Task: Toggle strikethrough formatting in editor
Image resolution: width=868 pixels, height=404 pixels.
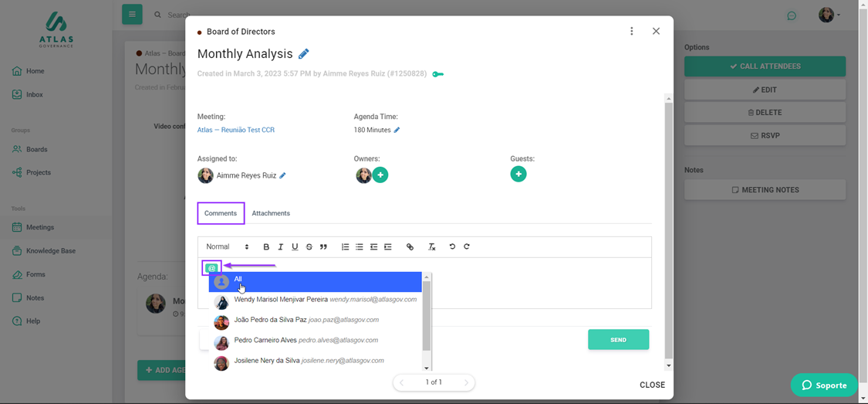Action: coord(309,247)
